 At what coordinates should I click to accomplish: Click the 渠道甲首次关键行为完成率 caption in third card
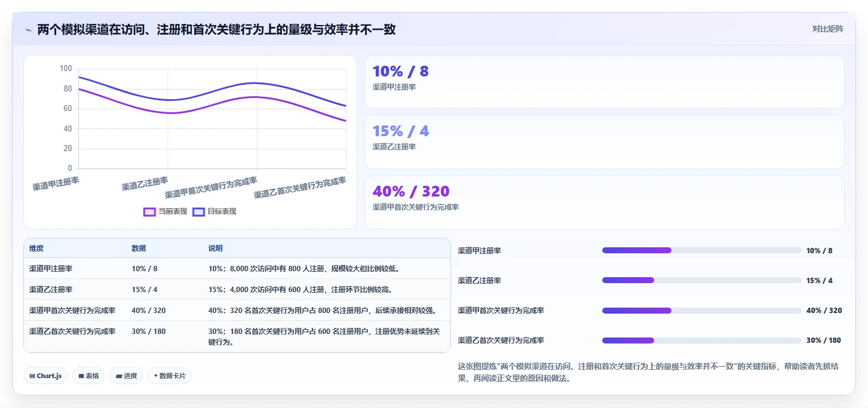tap(416, 207)
